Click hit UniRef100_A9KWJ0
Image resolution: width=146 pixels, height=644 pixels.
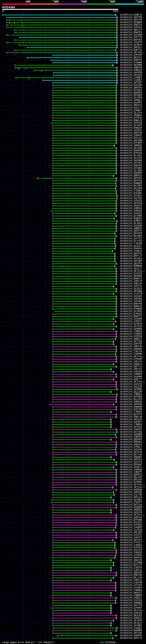click(x=131, y=364)
